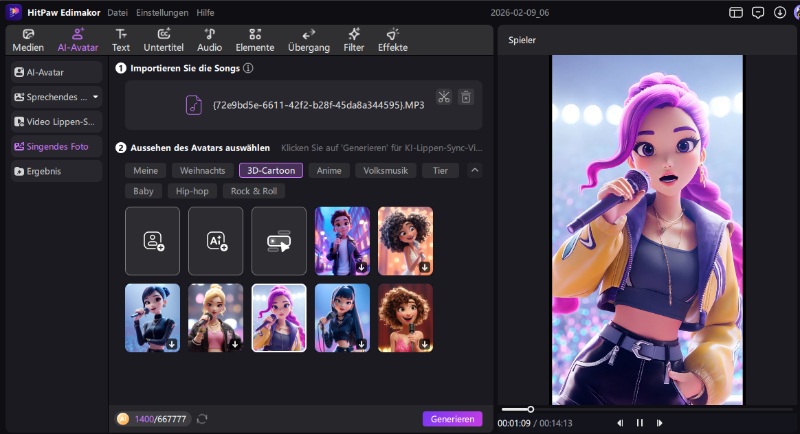Step to the next frame in player
This screenshot has height=434, width=800.
[x=660, y=423]
